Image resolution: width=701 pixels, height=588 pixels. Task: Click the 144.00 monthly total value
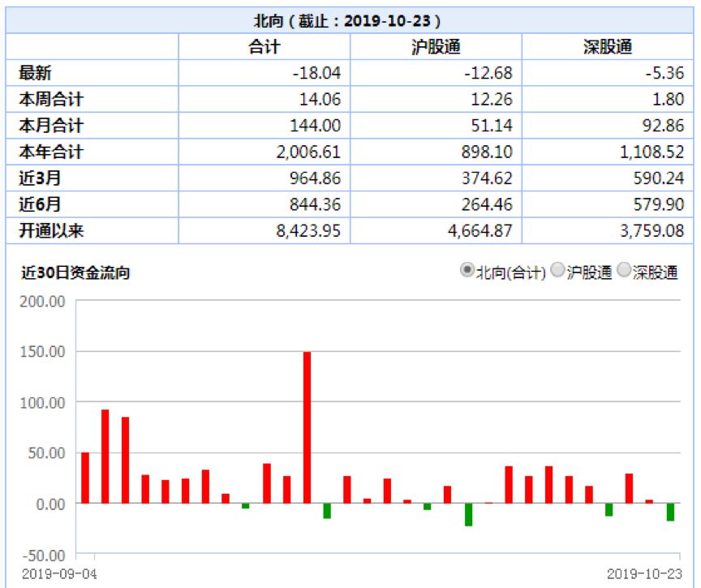coord(315,126)
